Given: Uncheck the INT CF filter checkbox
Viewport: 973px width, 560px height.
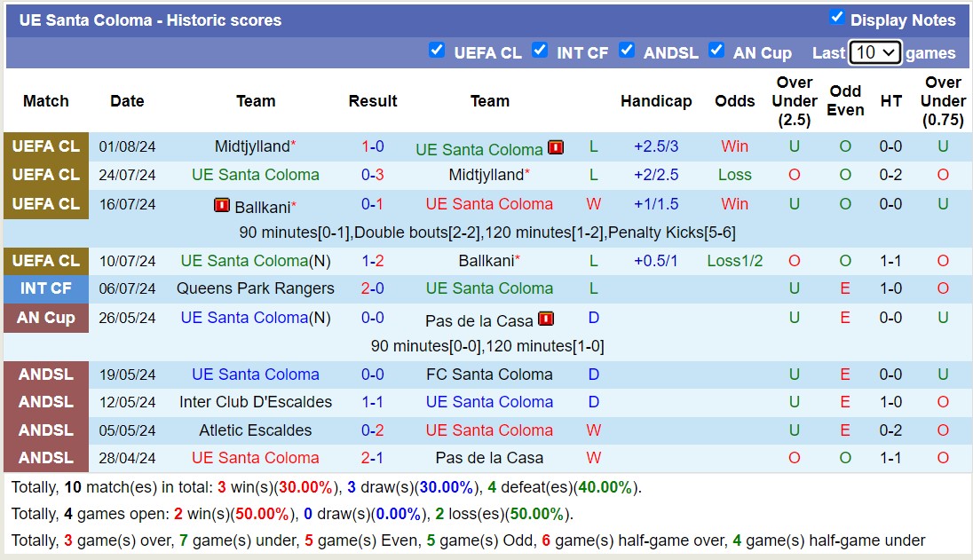Looking at the screenshot, I should pos(540,51).
